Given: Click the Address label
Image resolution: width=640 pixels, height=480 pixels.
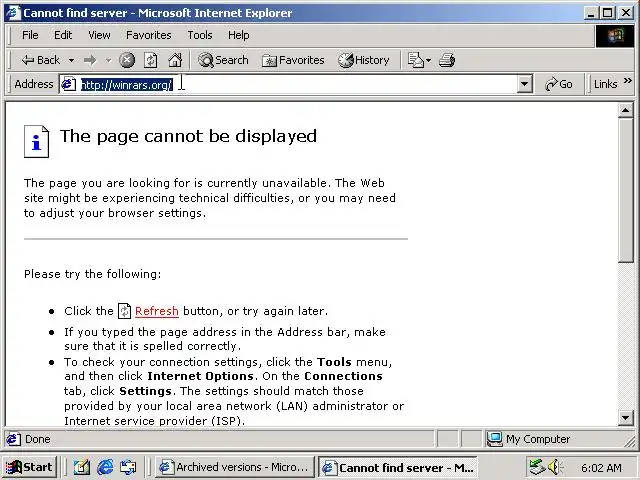Looking at the screenshot, I should tap(34, 84).
